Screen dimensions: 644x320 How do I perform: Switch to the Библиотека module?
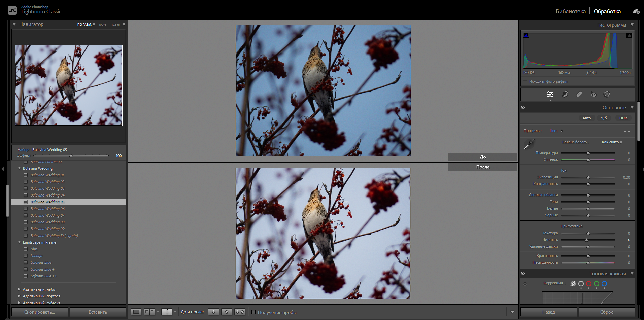pos(571,11)
